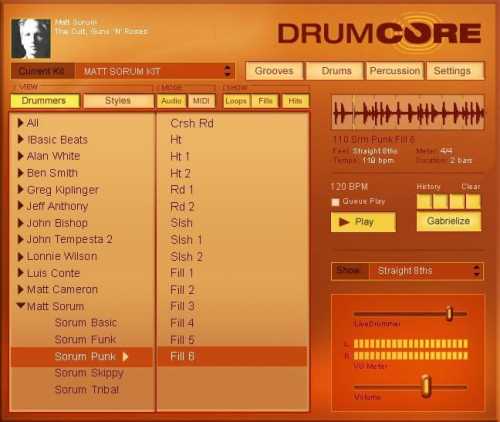Click the drum loop waveform display
This screenshot has height=422, width=500.
coord(408,112)
